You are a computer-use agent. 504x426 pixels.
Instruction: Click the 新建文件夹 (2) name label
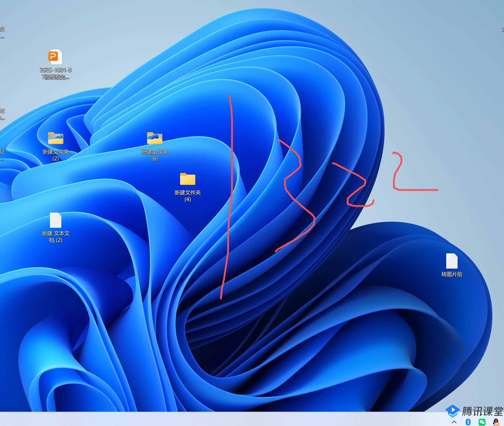[x=55, y=155]
